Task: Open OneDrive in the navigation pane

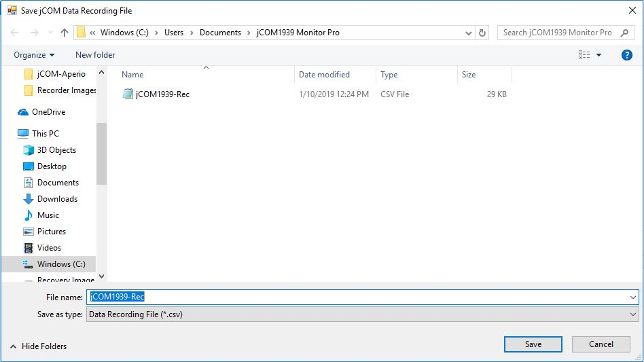Action: pos(48,112)
